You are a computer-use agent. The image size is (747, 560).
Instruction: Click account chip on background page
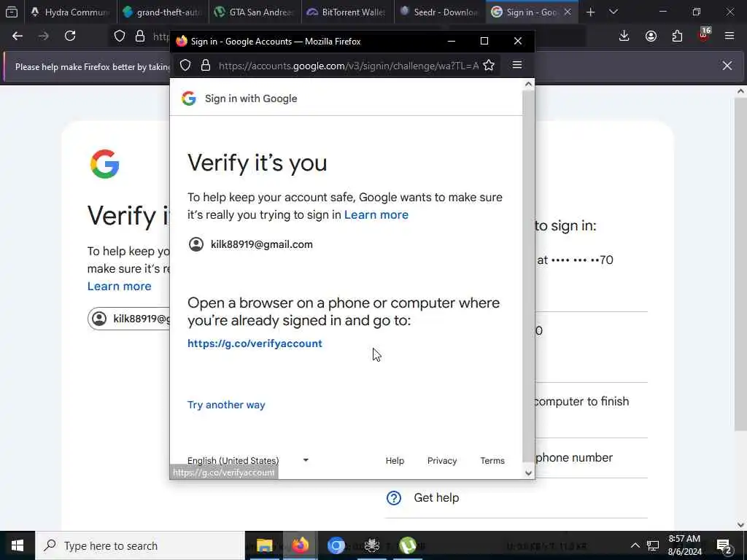(x=128, y=319)
